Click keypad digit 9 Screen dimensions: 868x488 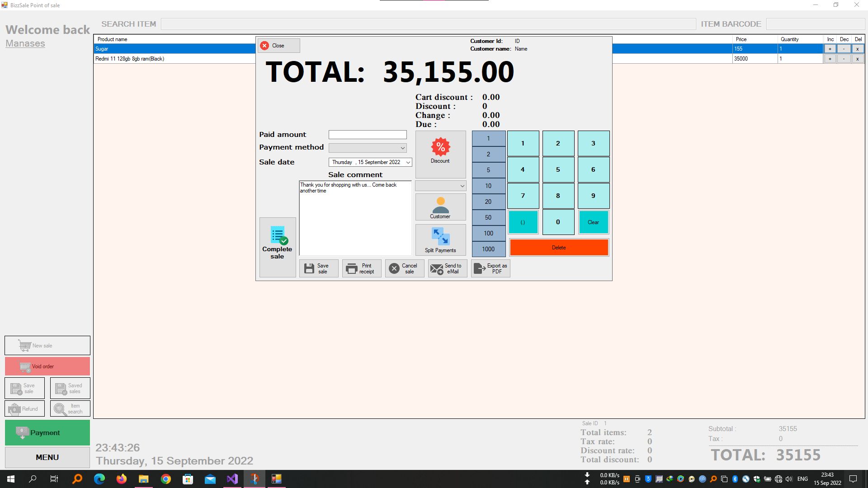click(x=594, y=196)
